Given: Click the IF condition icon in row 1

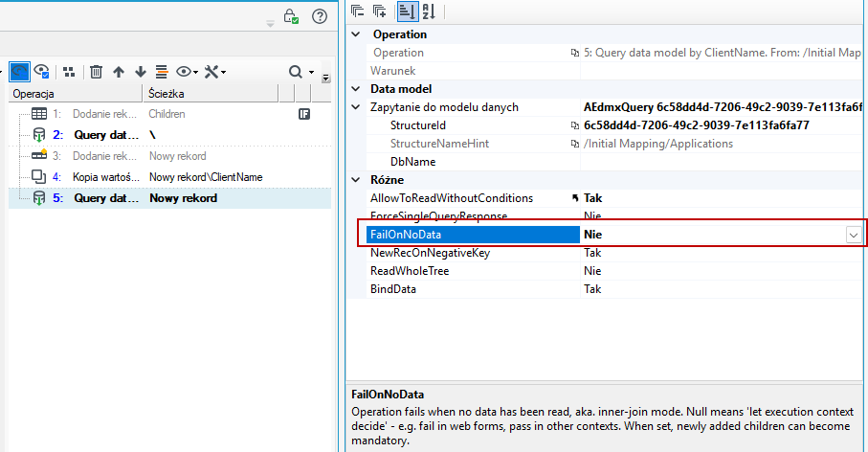Looking at the screenshot, I should (x=304, y=114).
